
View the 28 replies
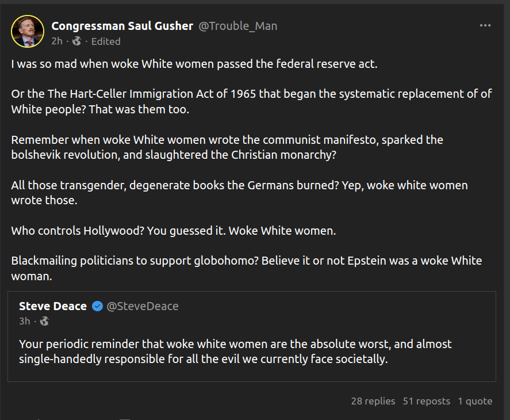[x=373, y=401]
